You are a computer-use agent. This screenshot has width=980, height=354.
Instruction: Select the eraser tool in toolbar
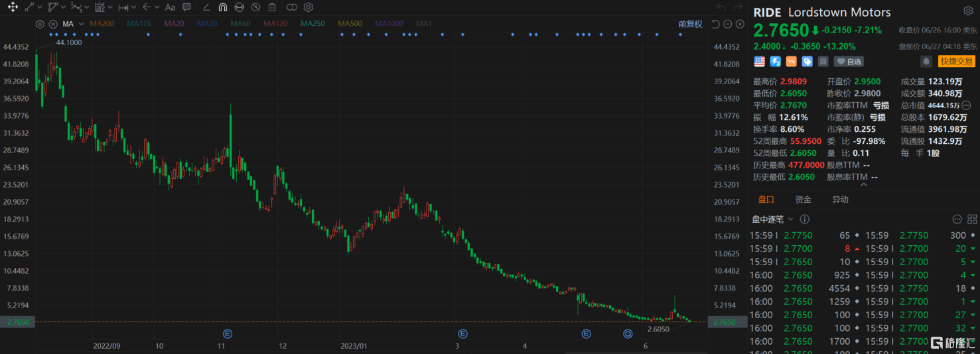click(206, 7)
